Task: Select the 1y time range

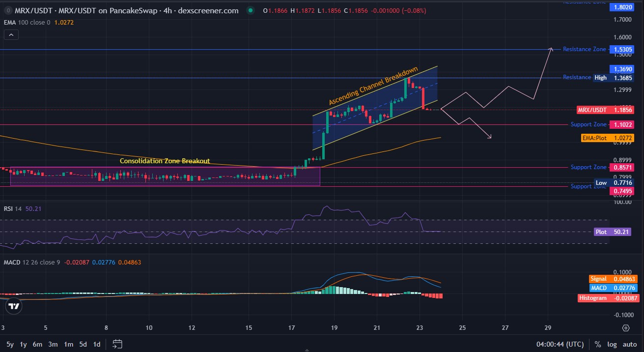Action: (23, 344)
